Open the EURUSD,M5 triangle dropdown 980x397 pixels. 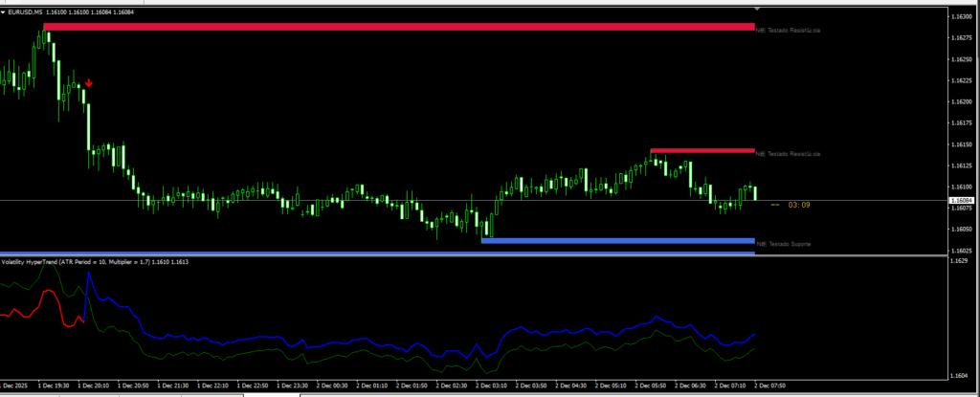4,12
